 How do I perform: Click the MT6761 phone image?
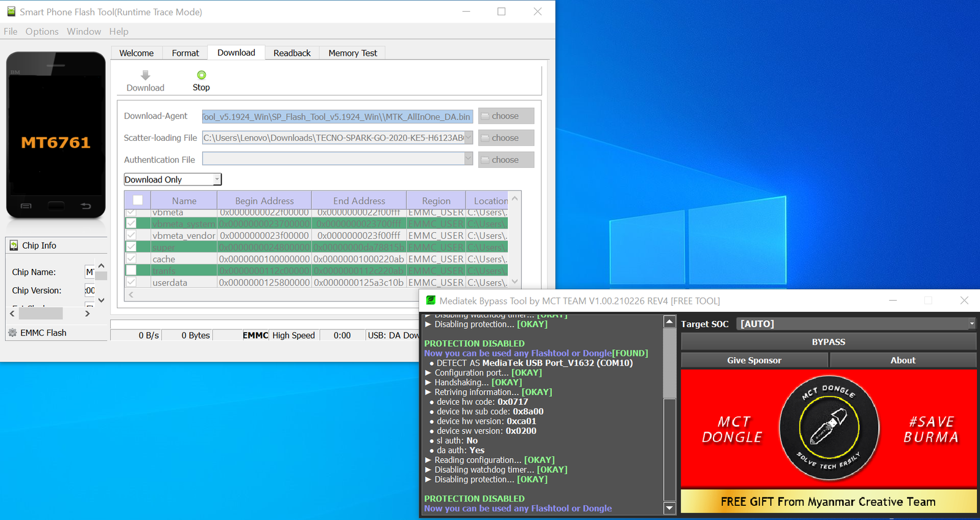point(56,135)
